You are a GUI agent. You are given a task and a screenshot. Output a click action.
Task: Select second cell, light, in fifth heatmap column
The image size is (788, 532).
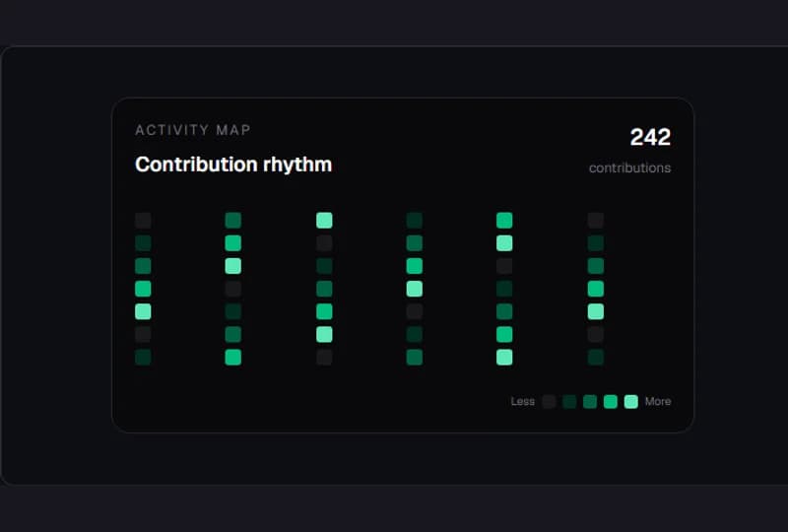(x=504, y=243)
